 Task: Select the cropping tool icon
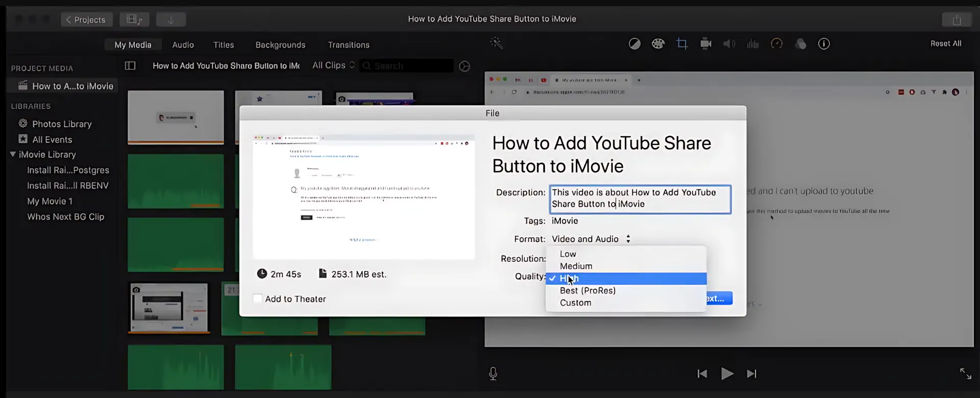[x=682, y=44]
